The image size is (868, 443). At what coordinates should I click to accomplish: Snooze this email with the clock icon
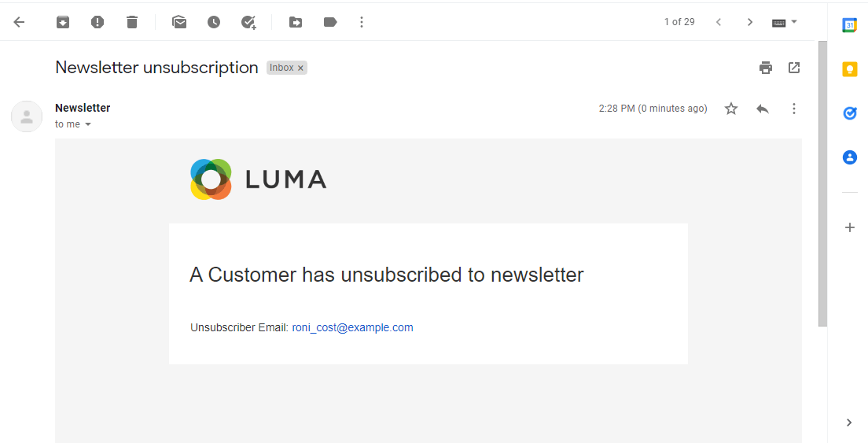214,22
